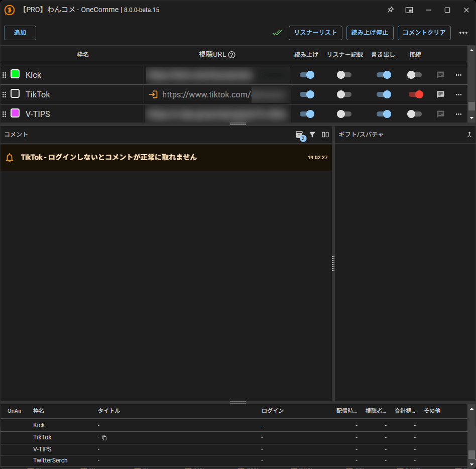This screenshot has height=469, width=476.
Task: Click the ログイン column header
Action: click(x=273, y=411)
